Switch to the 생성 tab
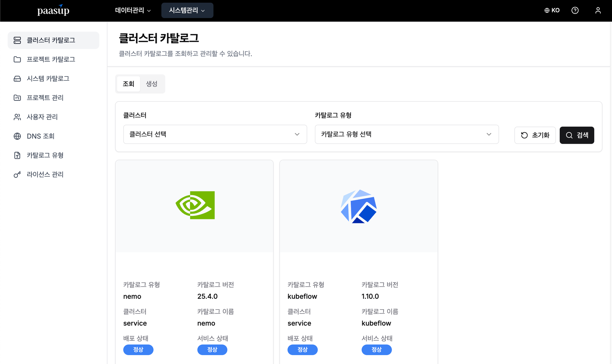This screenshot has width=612, height=364. [x=151, y=84]
